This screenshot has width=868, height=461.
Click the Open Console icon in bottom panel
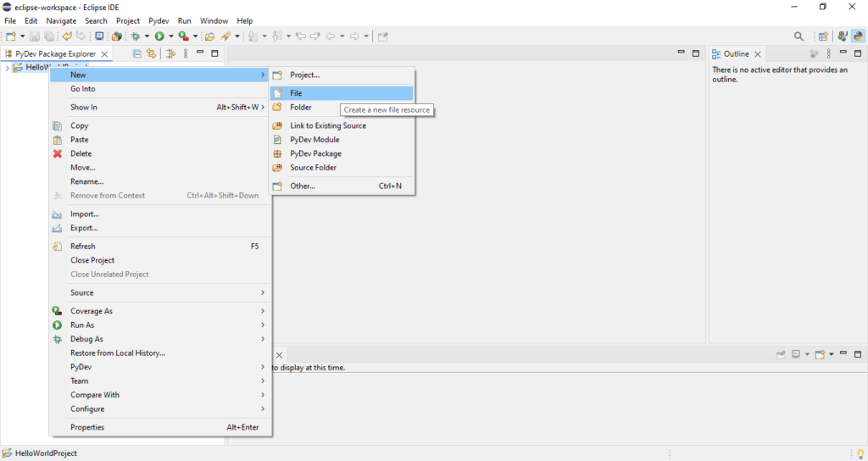(821, 354)
